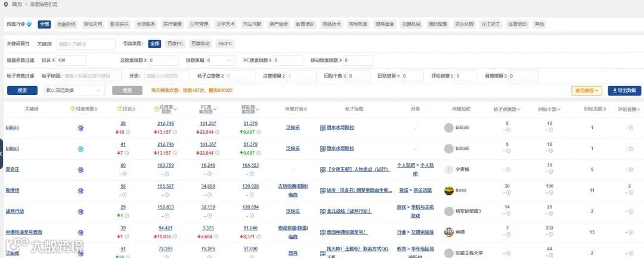Click the gray 重置 button
Image resolution: width=644 pixels, height=258 pixels.
[x=128, y=91]
